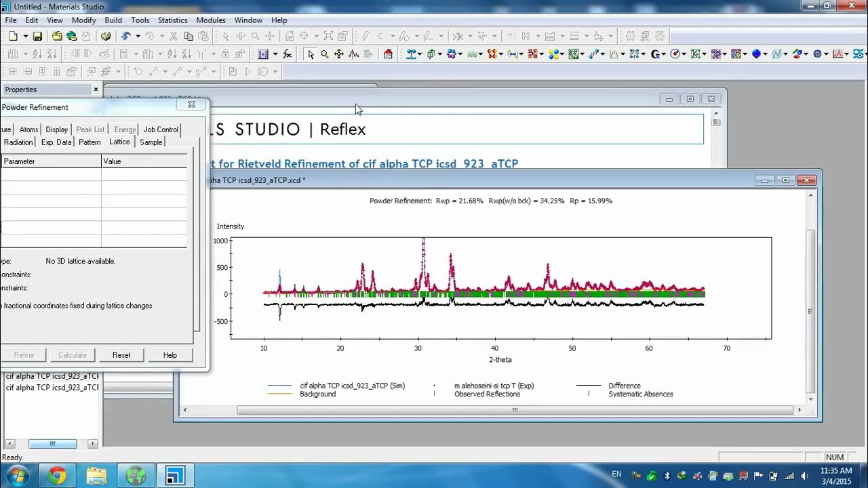
Task: Switch to the Radiation tab
Action: [x=18, y=142]
